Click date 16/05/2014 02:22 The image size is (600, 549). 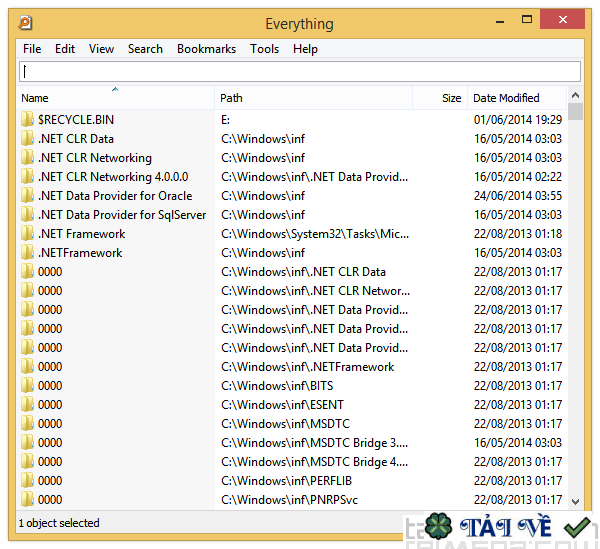(x=518, y=176)
